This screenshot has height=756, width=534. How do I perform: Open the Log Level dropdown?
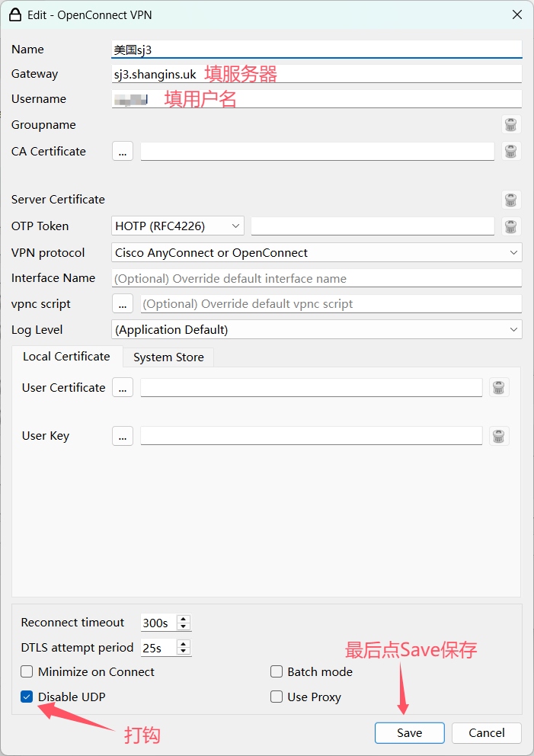coord(316,330)
